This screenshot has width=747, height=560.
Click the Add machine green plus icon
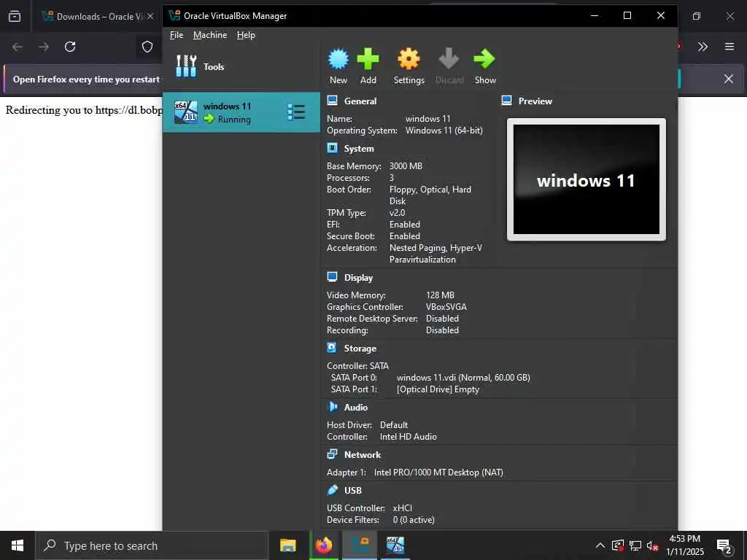click(x=368, y=59)
